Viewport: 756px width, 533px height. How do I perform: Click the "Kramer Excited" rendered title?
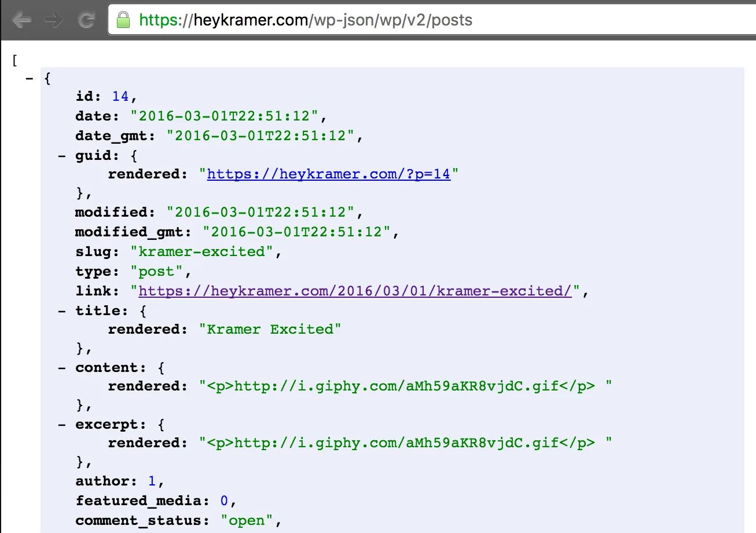270,329
